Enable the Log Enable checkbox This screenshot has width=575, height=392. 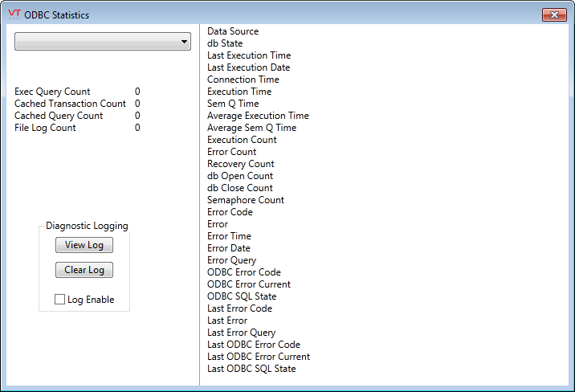point(60,300)
